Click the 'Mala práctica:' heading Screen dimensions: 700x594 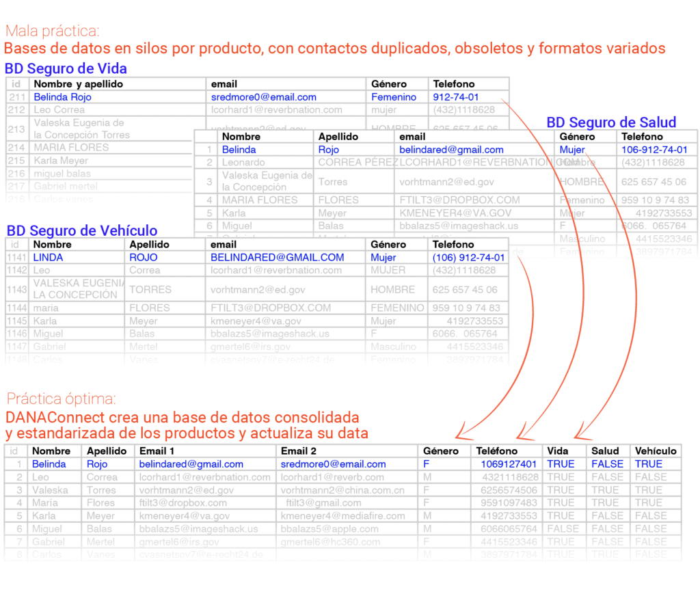click(x=52, y=31)
